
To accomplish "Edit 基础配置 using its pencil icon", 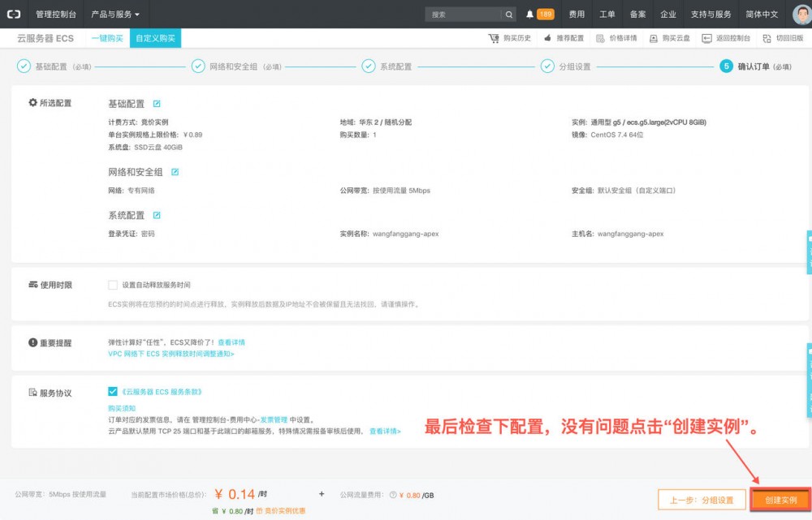I will click(x=157, y=102).
